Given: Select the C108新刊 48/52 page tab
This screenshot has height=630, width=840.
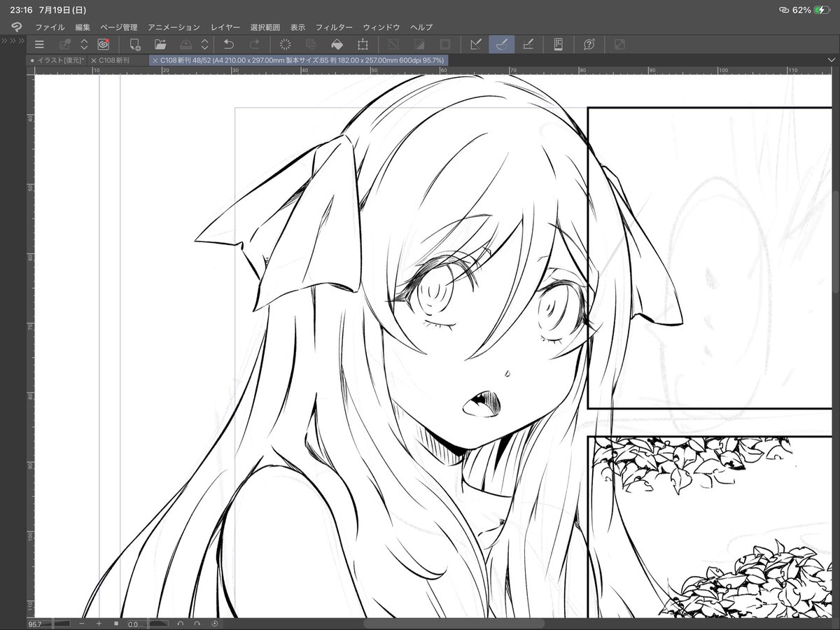Looking at the screenshot, I should pyautogui.click(x=298, y=61).
